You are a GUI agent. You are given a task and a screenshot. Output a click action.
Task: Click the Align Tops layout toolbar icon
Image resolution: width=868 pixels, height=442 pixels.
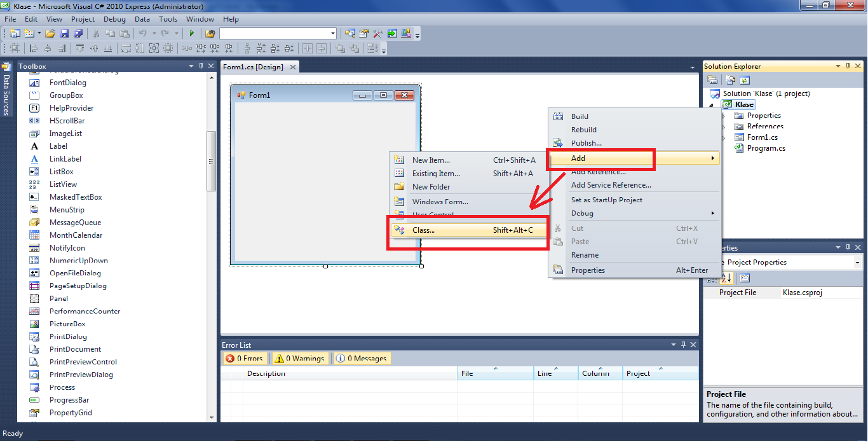point(80,48)
